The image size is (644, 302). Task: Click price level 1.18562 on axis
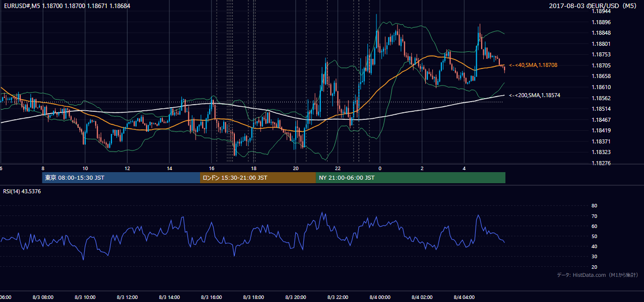(x=601, y=98)
